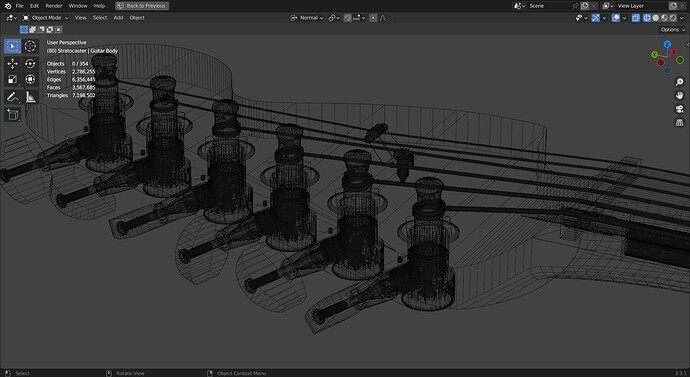The height and width of the screenshot is (377, 690).
Task: Open the Options dropdown
Action: [672, 29]
